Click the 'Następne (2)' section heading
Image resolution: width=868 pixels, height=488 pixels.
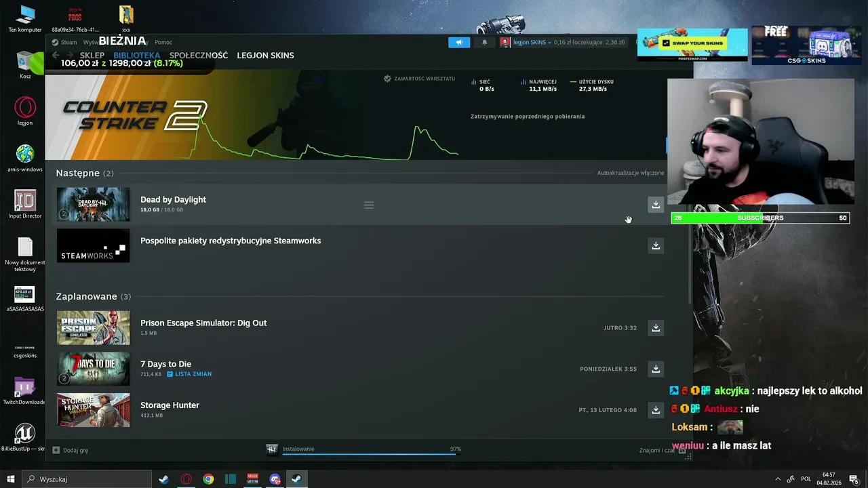pos(85,173)
